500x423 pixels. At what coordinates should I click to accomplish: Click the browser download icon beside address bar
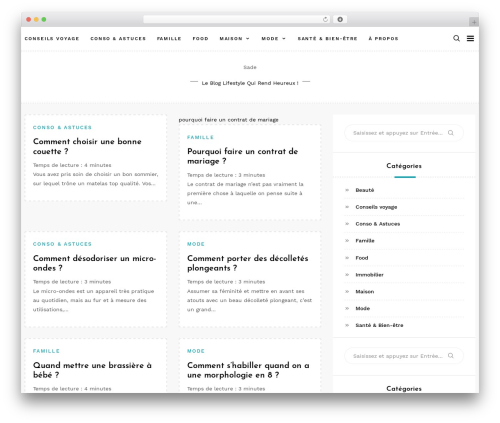[340, 19]
